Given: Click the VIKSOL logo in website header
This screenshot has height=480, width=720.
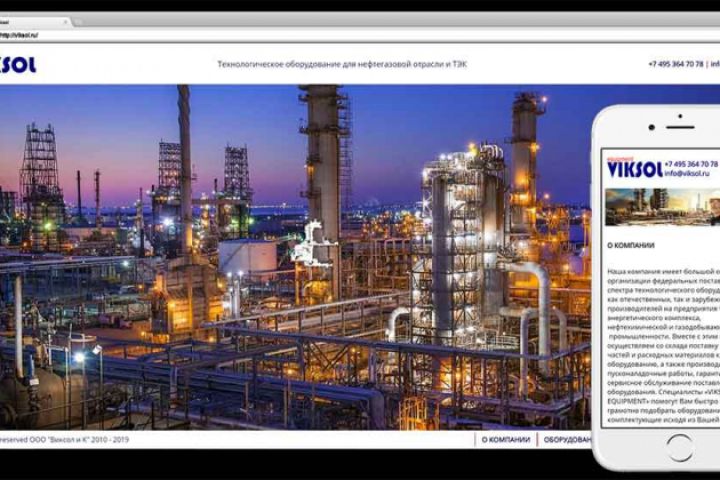Looking at the screenshot, I should pyautogui.click(x=18, y=64).
